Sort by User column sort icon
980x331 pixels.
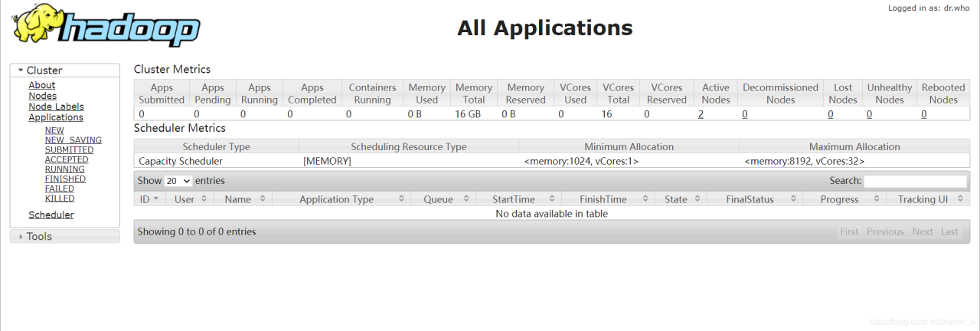click(204, 198)
